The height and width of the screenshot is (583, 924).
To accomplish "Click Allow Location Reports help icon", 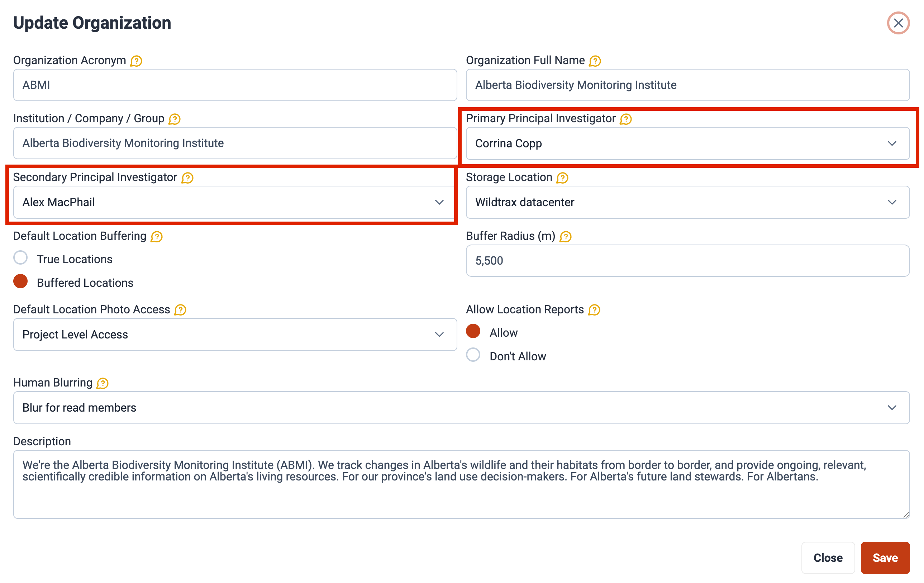I will (x=594, y=310).
